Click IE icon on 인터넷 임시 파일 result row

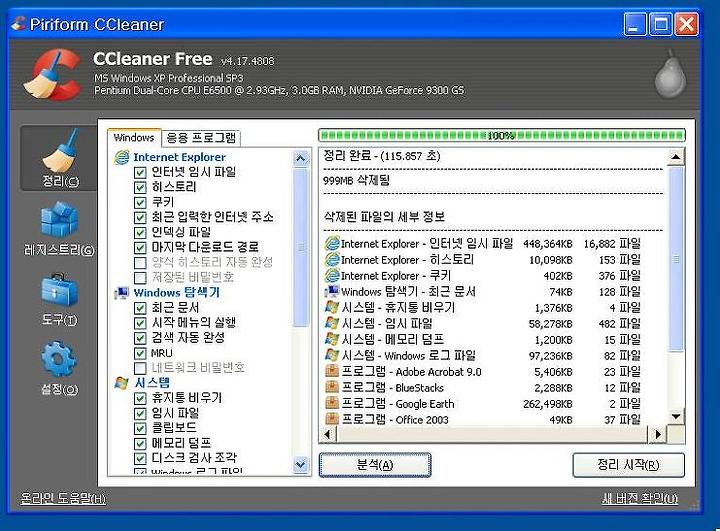pyautogui.click(x=332, y=243)
